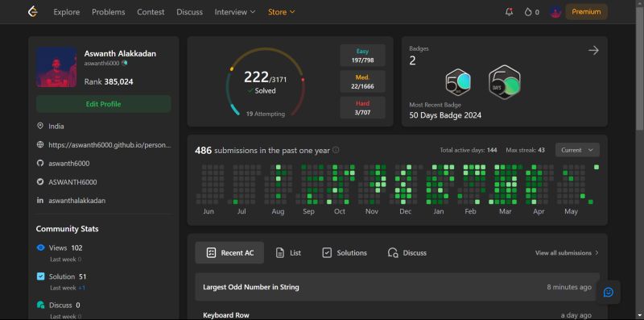Open the user avatar menu
This screenshot has height=320, width=644.
555,12
